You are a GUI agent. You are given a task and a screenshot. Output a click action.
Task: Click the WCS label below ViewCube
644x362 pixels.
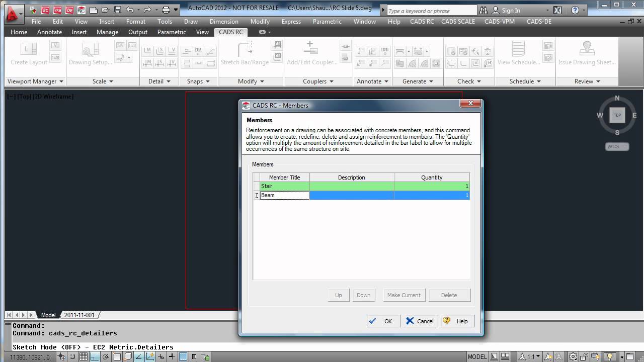[x=617, y=147]
